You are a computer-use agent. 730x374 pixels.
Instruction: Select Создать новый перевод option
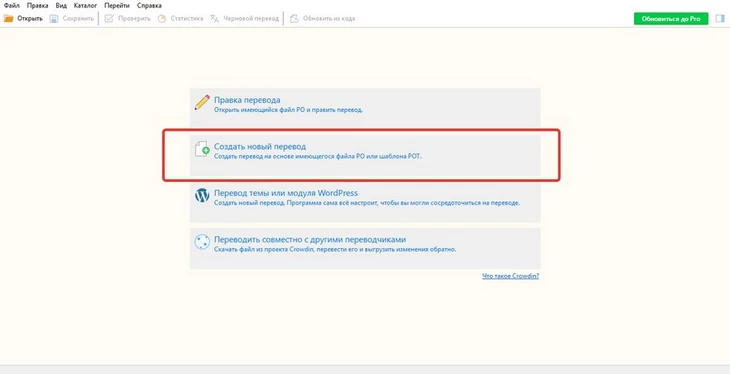365,156
